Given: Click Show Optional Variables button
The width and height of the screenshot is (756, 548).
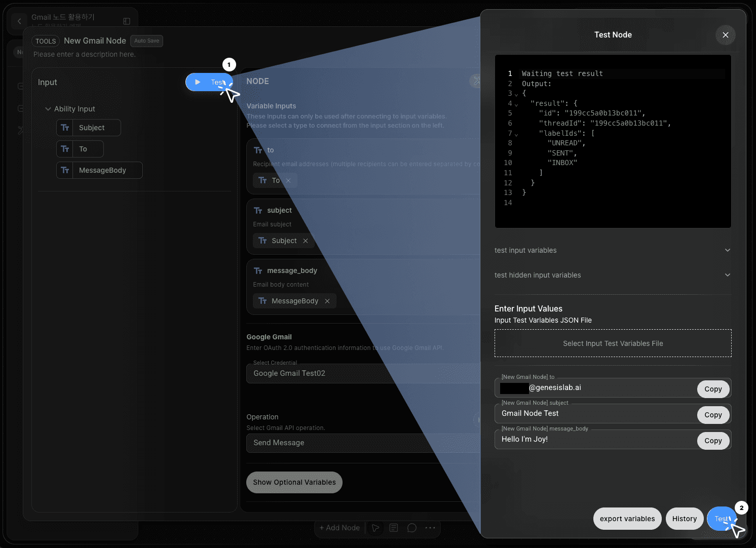Looking at the screenshot, I should pyautogui.click(x=294, y=482).
